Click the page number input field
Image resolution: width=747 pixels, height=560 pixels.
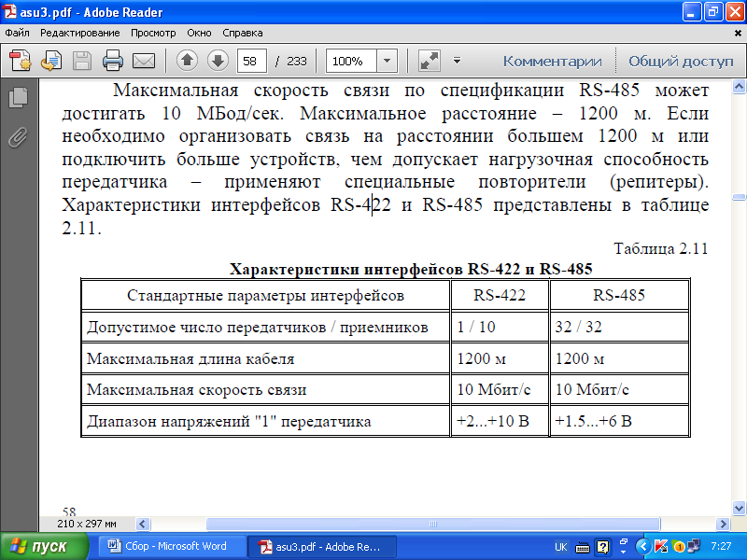[x=252, y=61]
